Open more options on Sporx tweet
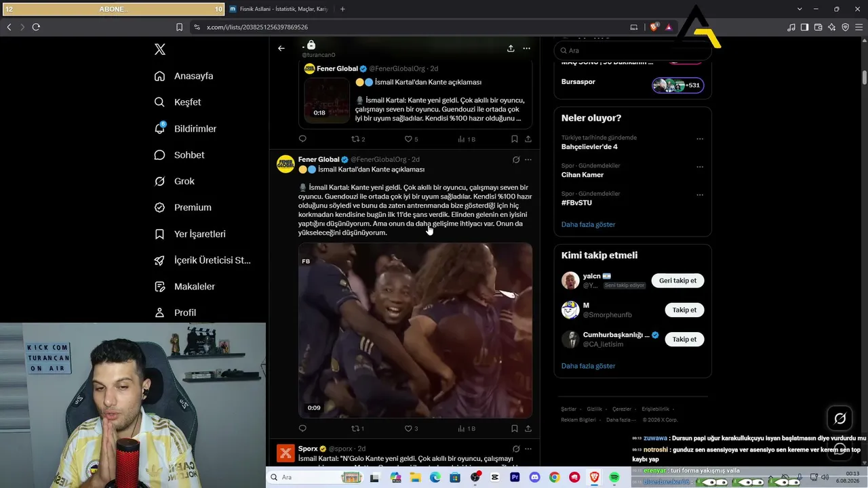868x488 pixels. click(x=528, y=449)
